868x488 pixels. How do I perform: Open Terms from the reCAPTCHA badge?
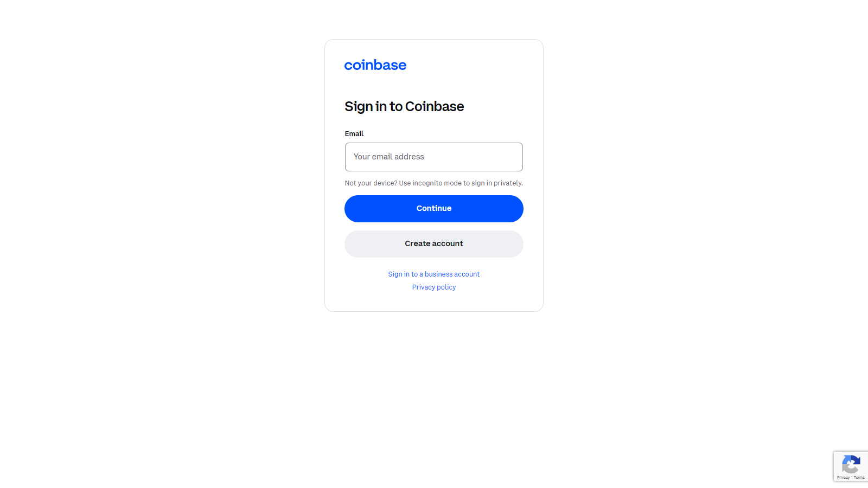coord(860,478)
